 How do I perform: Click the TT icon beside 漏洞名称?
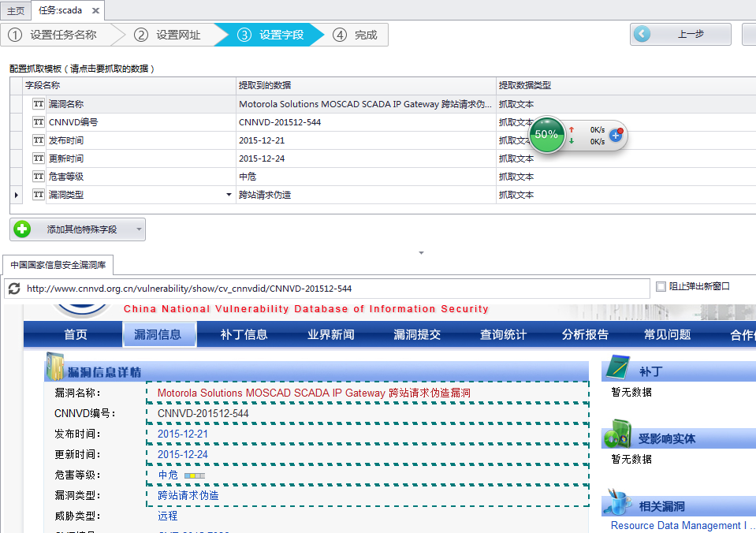(39, 104)
